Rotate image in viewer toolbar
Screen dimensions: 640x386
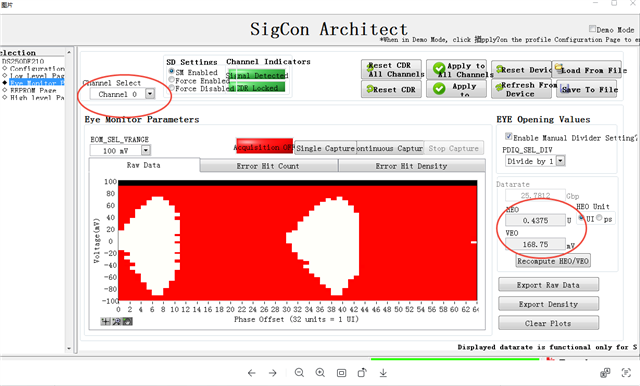point(362,373)
